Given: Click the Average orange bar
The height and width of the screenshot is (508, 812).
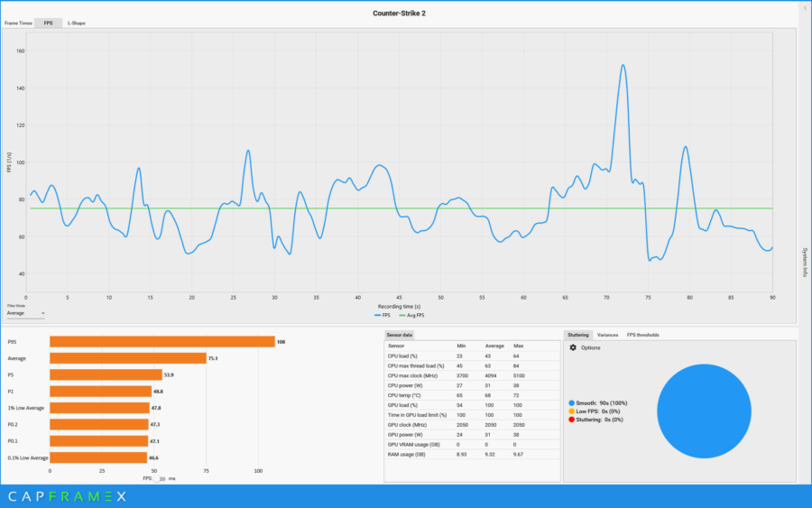Looking at the screenshot, I should point(128,358).
